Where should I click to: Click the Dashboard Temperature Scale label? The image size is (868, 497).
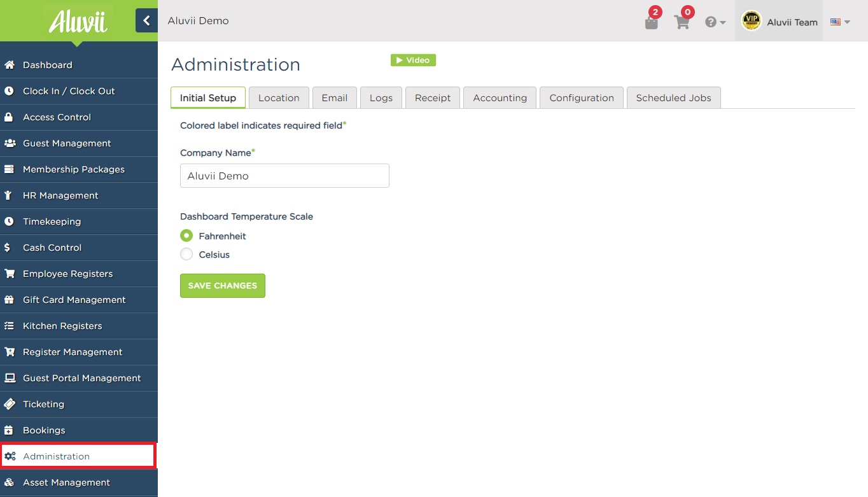point(246,216)
